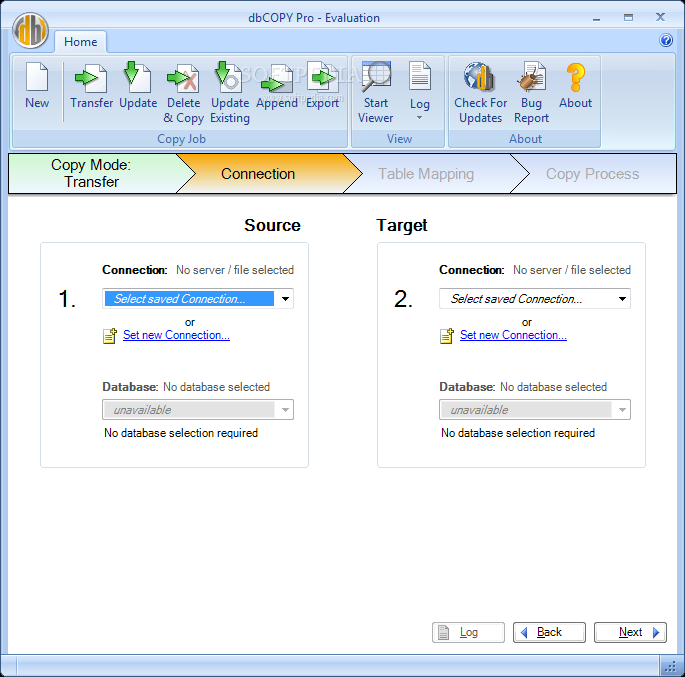Click the View group label

coord(399,139)
